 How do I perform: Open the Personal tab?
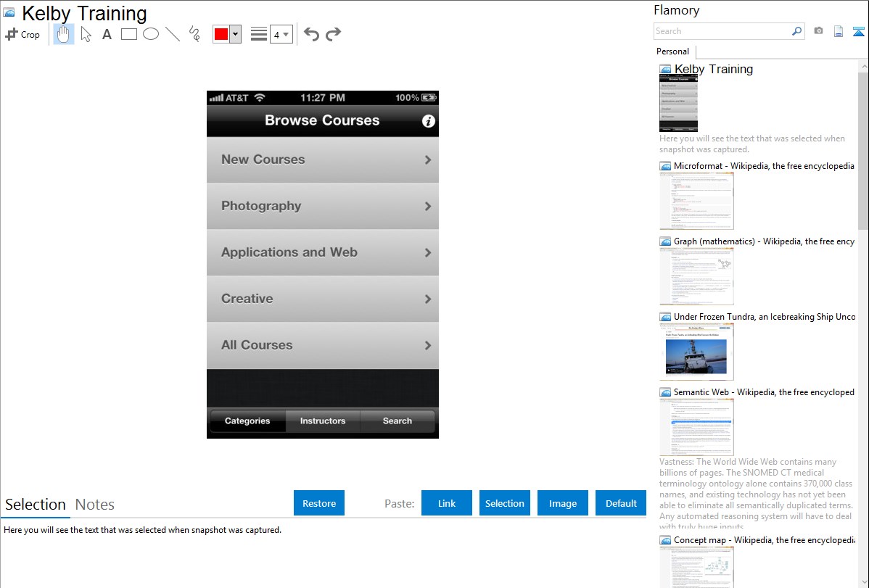pyautogui.click(x=672, y=51)
